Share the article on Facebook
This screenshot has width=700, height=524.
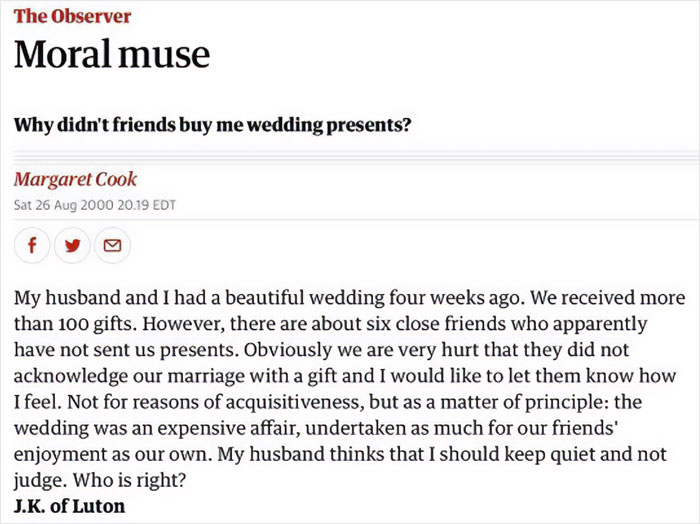point(31,246)
